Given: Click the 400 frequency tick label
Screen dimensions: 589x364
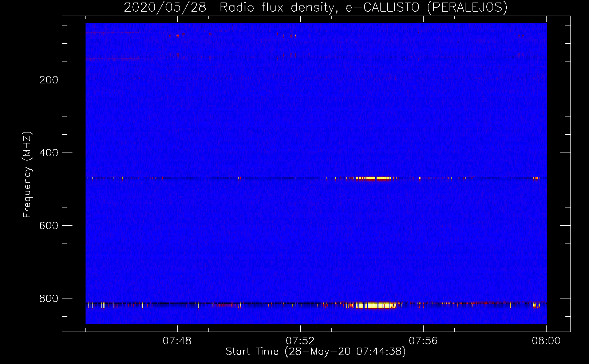Looking at the screenshot, I should (x=49, y=153).
